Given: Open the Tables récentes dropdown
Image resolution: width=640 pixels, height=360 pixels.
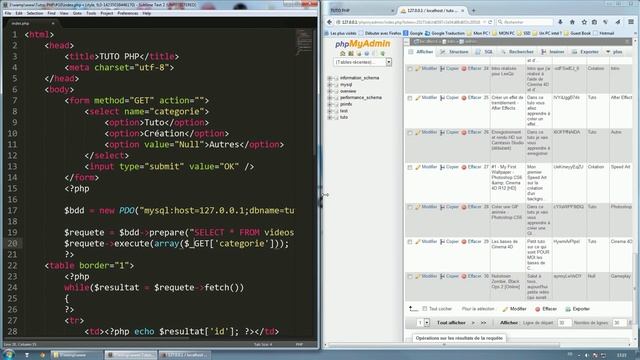Looking at the screenshot, I should point(362,62).
